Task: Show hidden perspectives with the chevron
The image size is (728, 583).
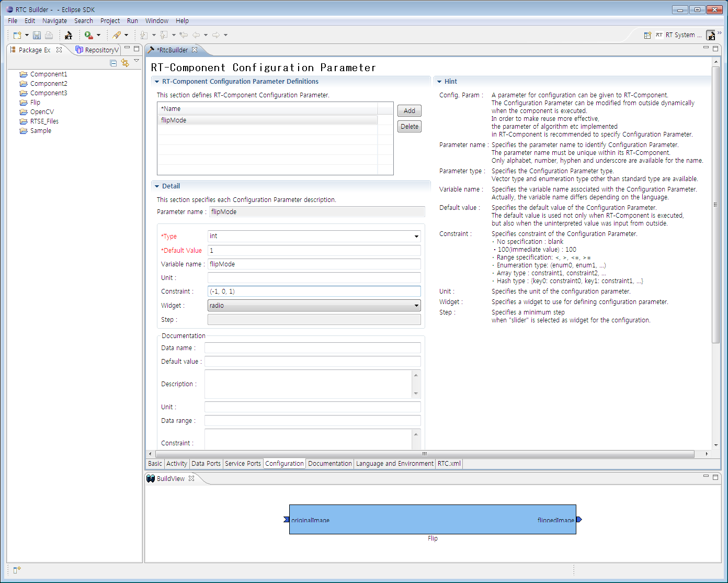Action: pyautogui.click(x=720, y=33)
